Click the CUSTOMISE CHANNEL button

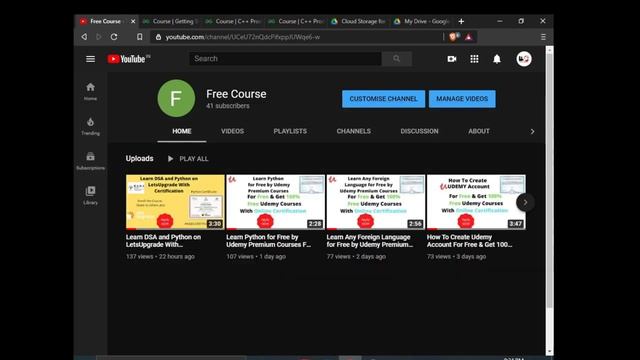[383, 99]
